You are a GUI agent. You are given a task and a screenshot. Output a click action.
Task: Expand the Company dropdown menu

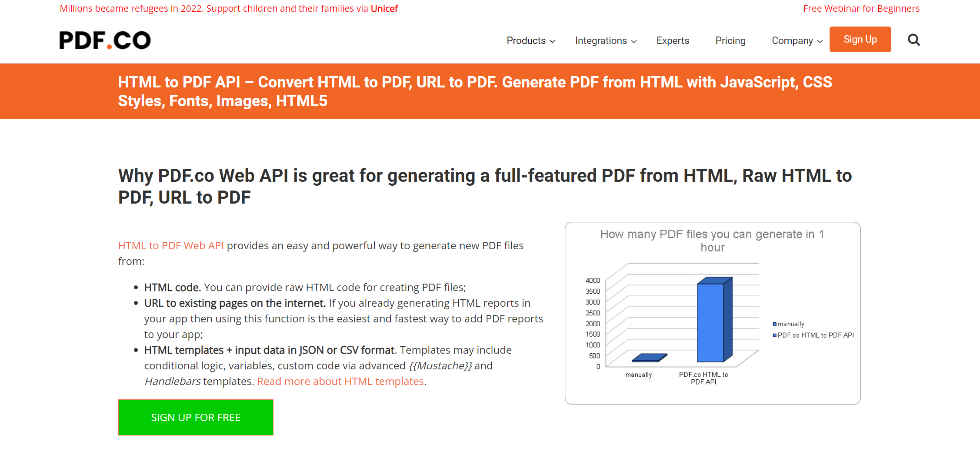(x=797, y=40)
